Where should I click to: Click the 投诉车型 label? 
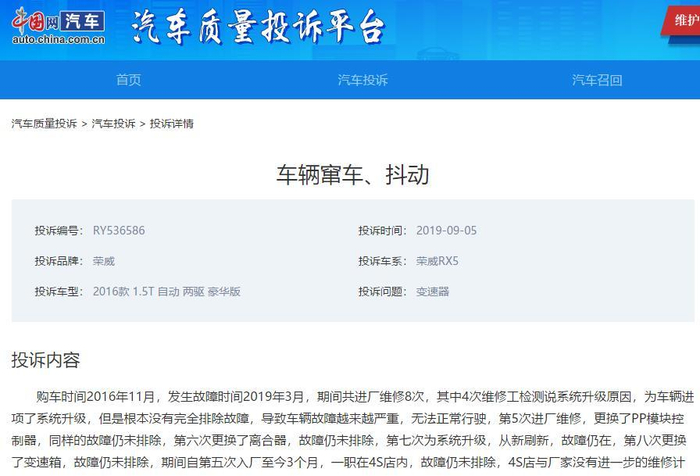click(58, 292)
